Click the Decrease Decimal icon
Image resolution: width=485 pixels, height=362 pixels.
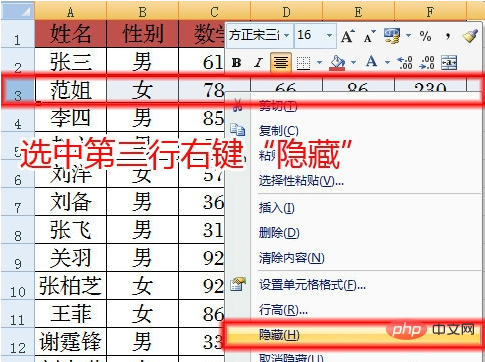tap(427, 63)
